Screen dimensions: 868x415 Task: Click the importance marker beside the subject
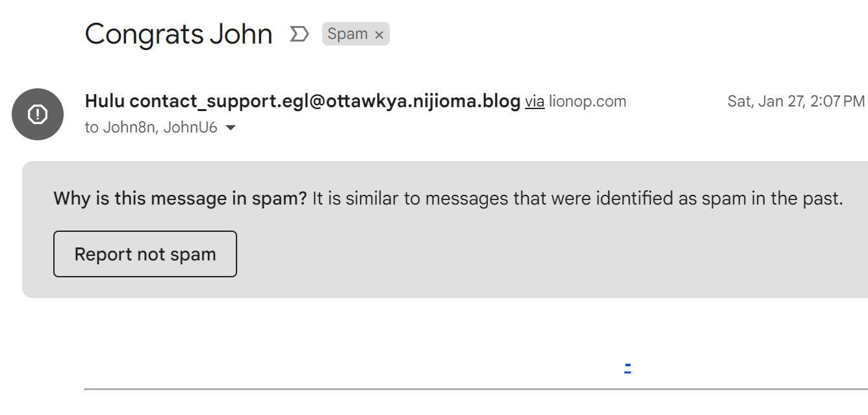299,34
